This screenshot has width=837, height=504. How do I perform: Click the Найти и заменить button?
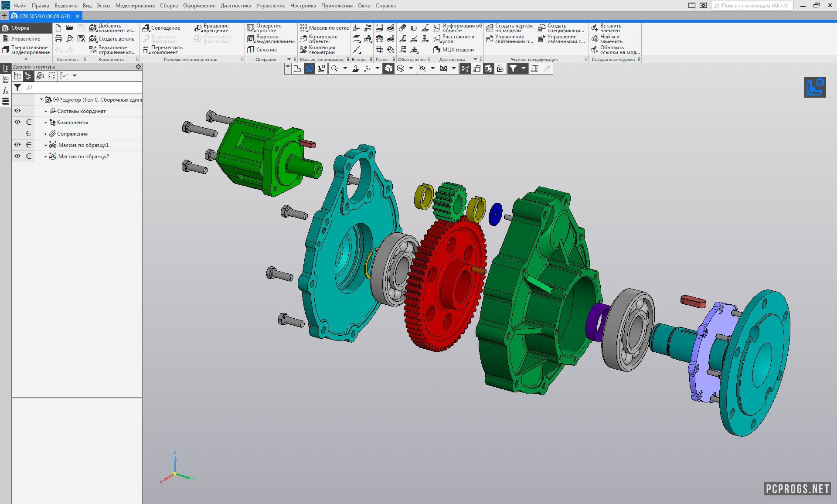[x=611, y=39]
